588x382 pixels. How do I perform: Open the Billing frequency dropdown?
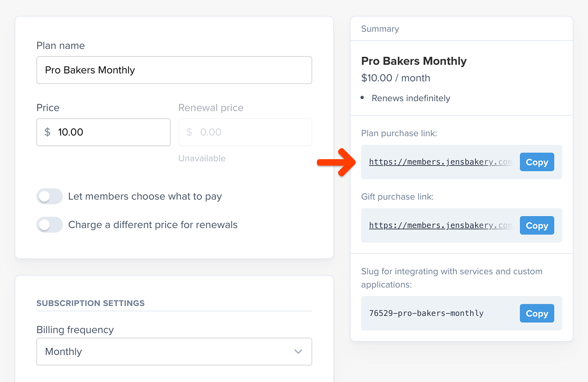click(x=174, y=351)
